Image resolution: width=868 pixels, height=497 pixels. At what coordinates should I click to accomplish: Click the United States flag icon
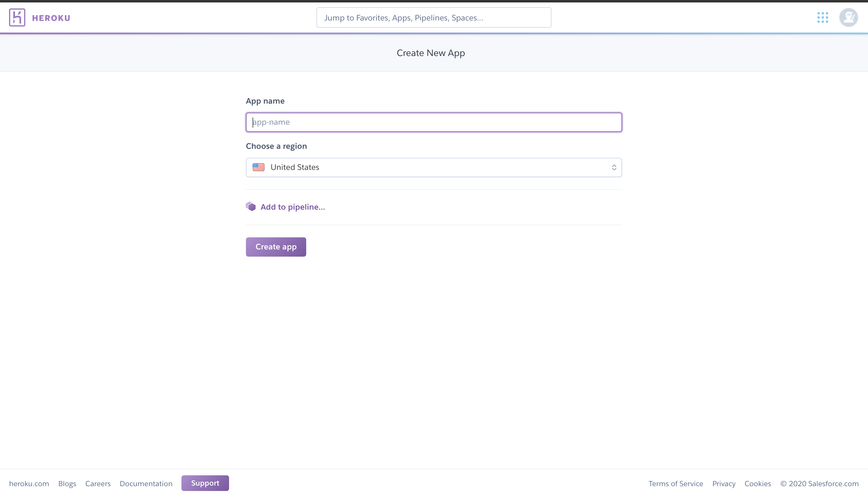(259, 167)
